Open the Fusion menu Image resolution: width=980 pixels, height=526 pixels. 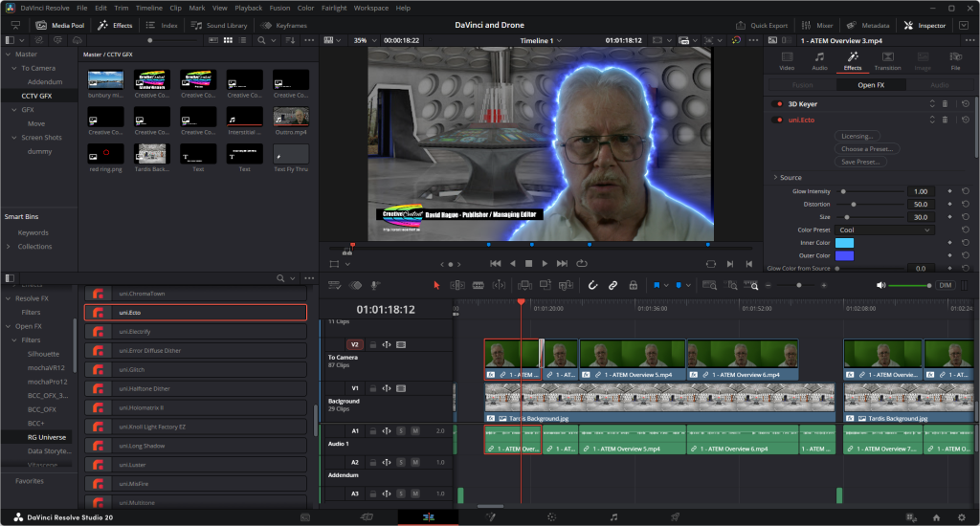(x=279, y=8)
